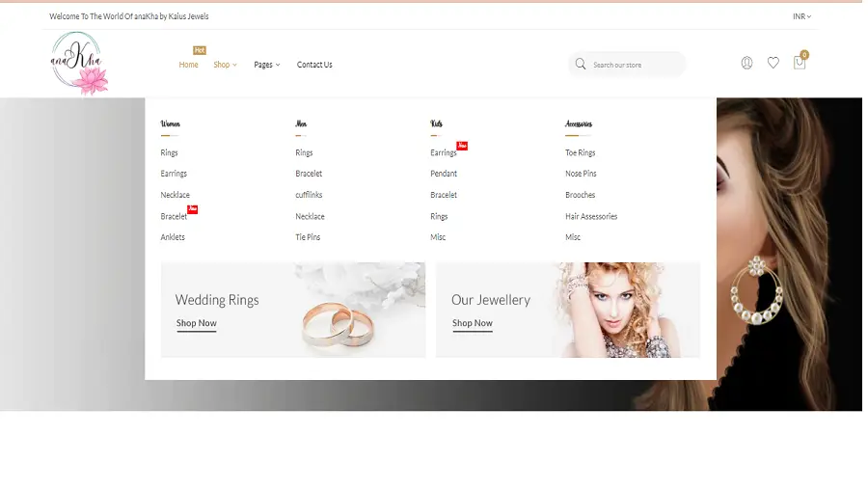Viewport: 868px width, 489px height.
Task: Expand the INR currency dropdown
Action: [x=801, y=16]
